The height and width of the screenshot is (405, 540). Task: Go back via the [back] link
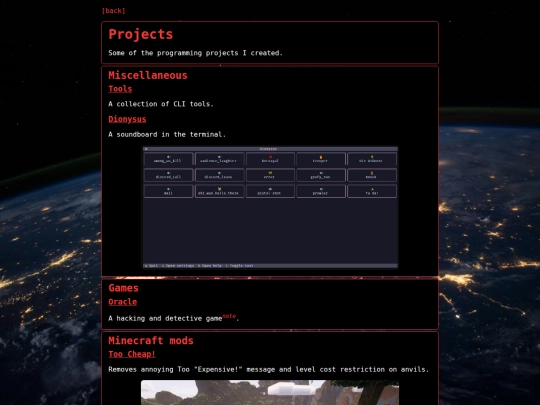(x=114, y=11)
